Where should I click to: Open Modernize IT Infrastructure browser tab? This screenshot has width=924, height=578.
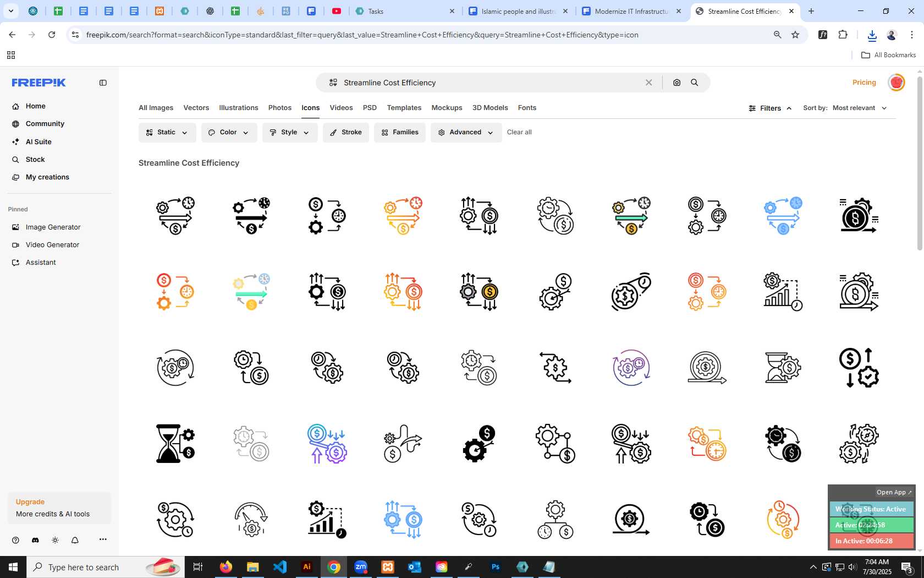pos(631,11)
